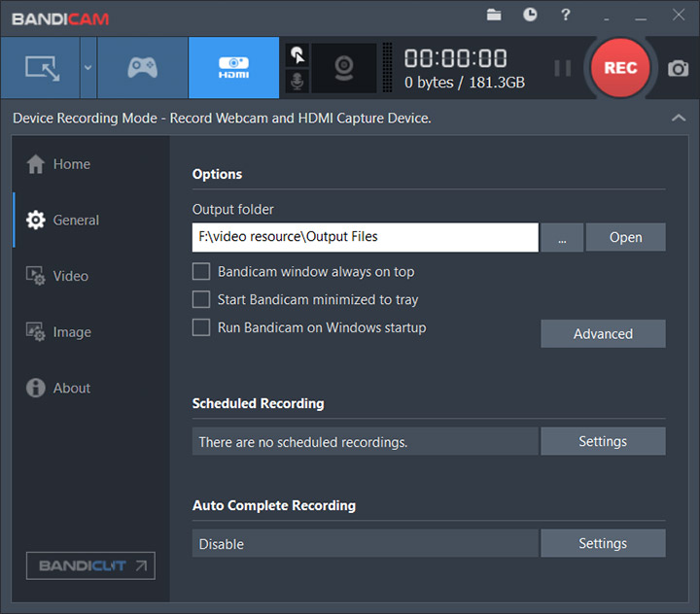The width and height of the screenshot is (700, 614).
Task: Take a screenshot with camera icon
Action: pos(678,68)
